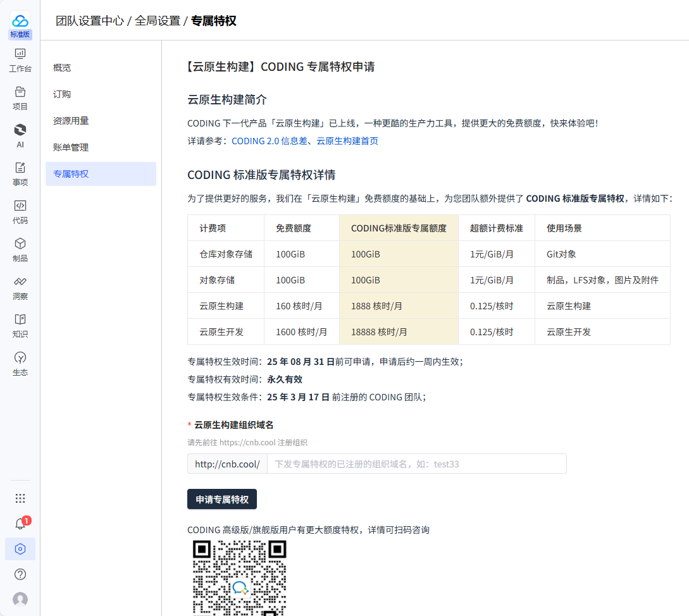Open the notifications bell icon
This screenshot has height=616, width=689.
click(x=20, y=523)
